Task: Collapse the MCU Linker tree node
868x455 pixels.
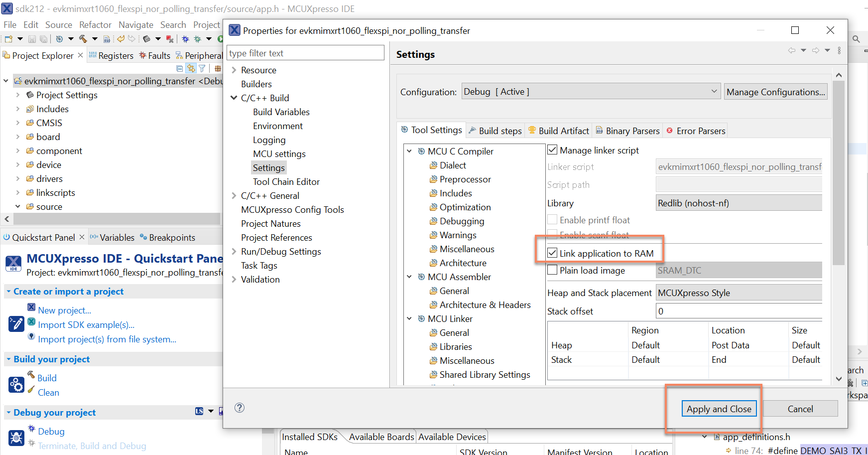Action: tap(409, 318)
